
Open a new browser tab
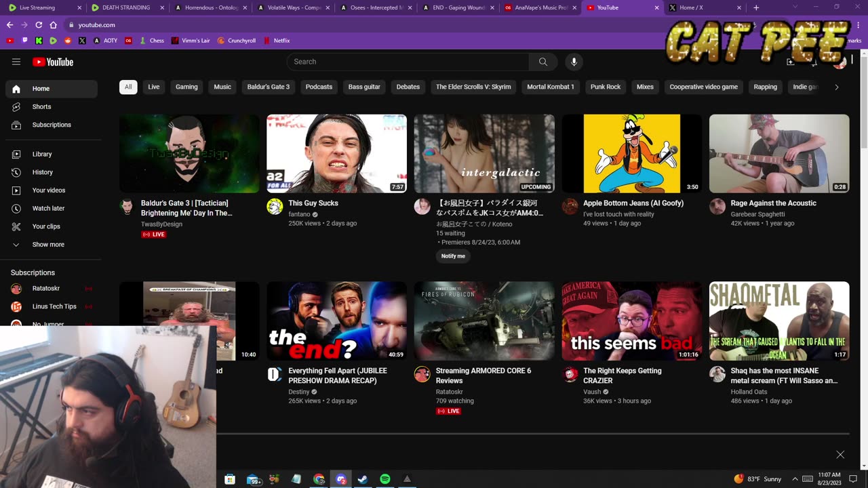point(756,7)
